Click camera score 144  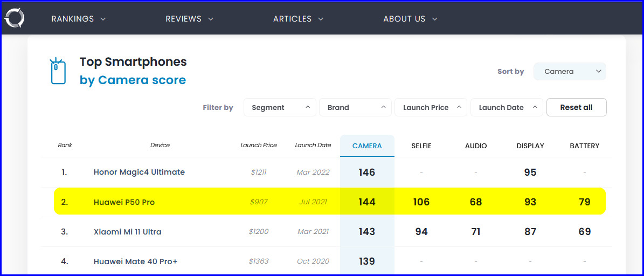(367, 202)
